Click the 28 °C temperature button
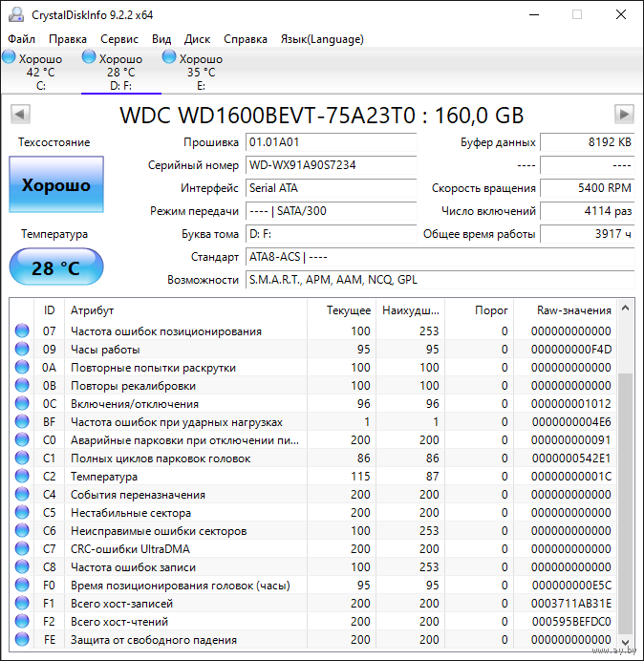This screenshot has width=644, height=661. tap(56, 267)
